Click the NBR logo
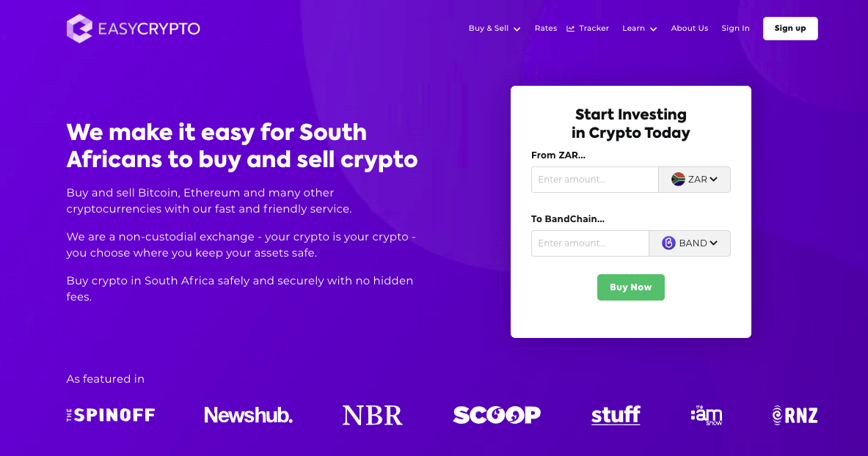The height and width of the screenshot is (456, 868). 372,414
